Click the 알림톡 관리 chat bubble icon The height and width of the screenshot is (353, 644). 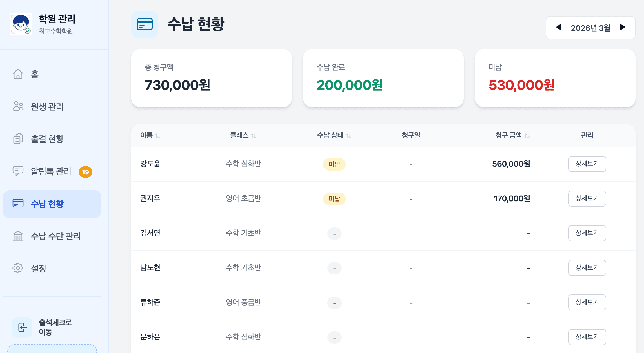[18, 171]
